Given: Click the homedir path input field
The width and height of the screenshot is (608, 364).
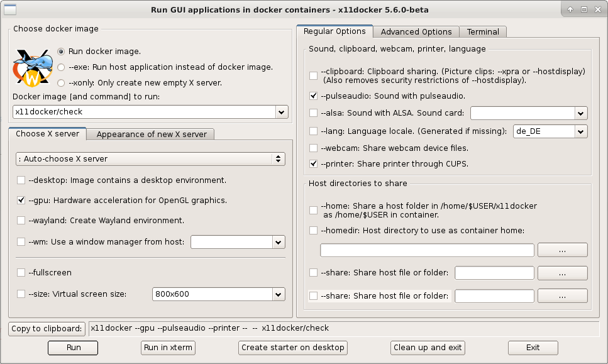Looking at the screenshot, I should (427, 250).
